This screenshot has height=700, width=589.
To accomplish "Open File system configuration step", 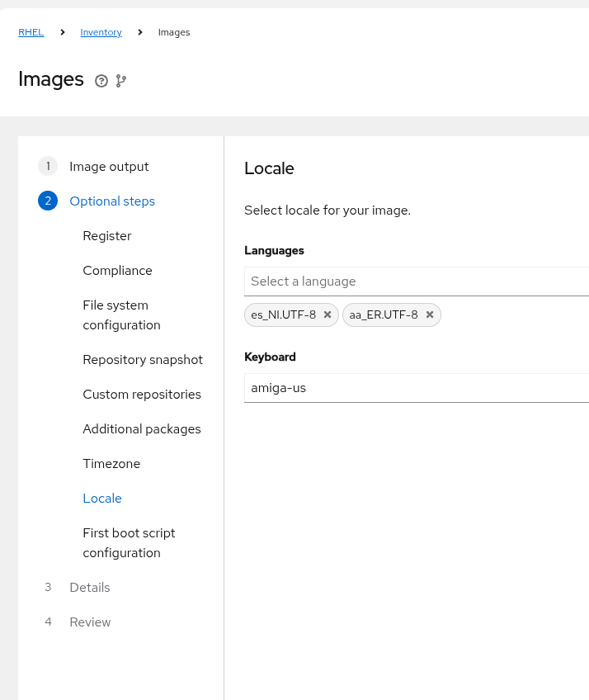I will (121, 315).
